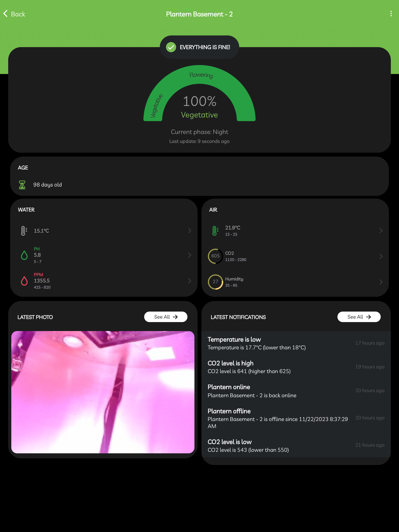The width and height of the screenshot is (399, 532).
Task: Expand PPM 1355.5 details chevron
Action: pyautogui.click(x=190, y=281)
